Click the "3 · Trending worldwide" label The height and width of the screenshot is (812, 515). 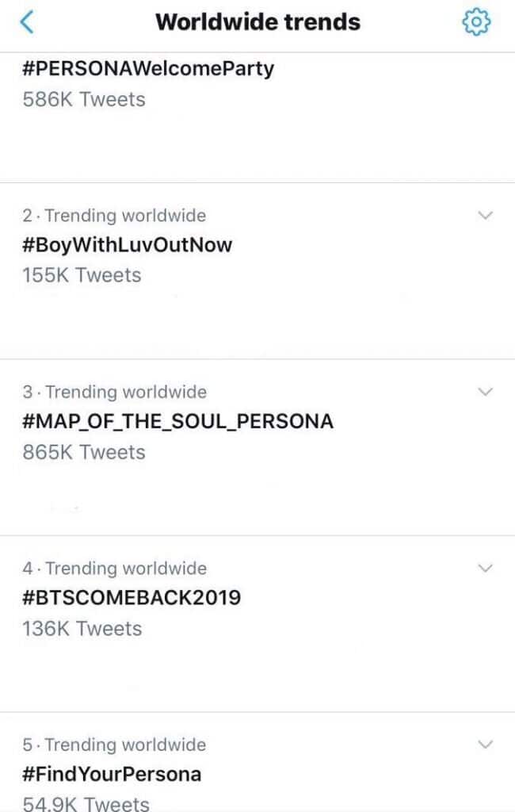coord(114,392)
